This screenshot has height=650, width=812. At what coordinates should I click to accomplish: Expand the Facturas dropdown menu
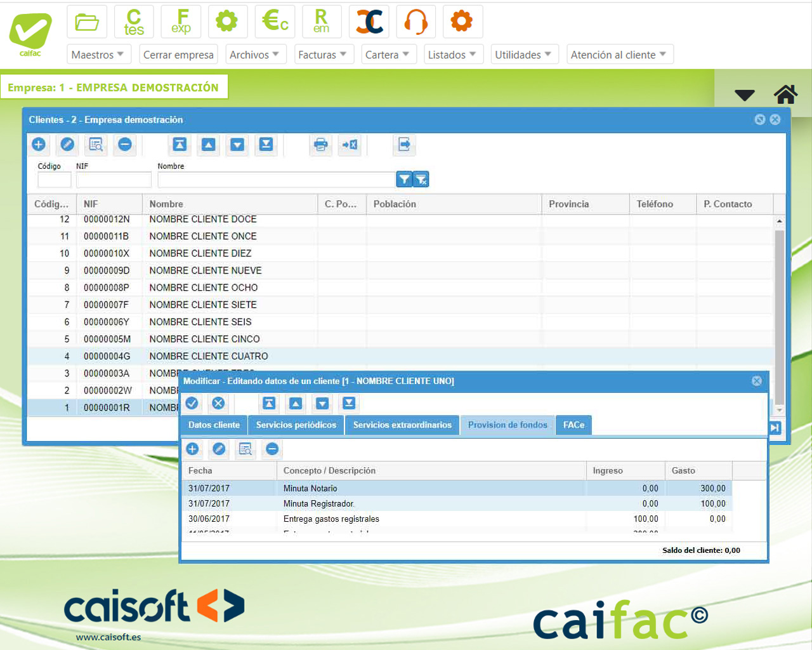(322, 55)
